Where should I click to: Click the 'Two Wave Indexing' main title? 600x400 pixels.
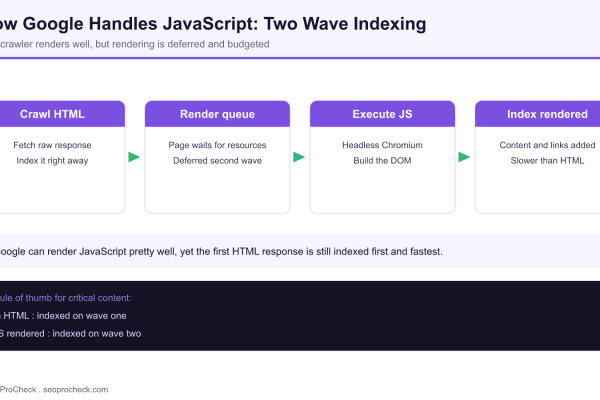tap(213, 24)
